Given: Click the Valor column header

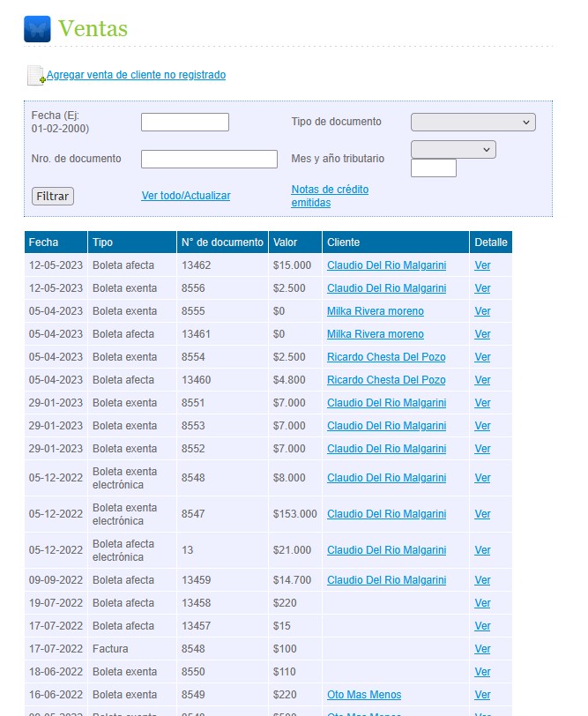Looking at the screenshot, I should click(295, 242).
